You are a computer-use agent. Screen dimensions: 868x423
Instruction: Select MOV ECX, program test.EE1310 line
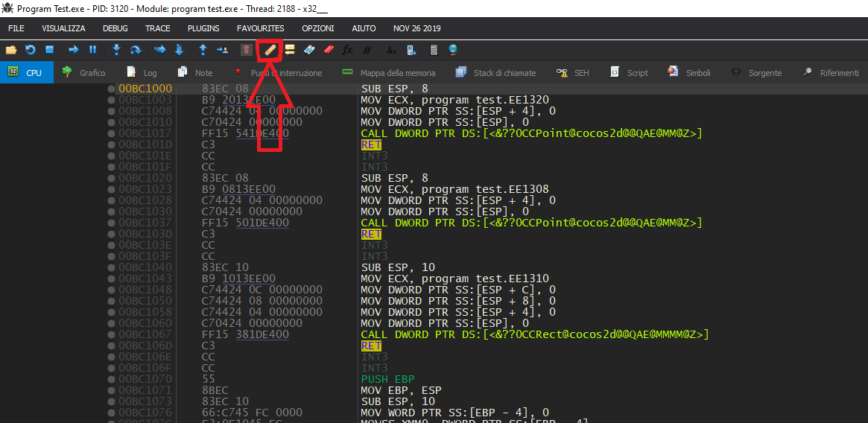click(x=454, y=279)
